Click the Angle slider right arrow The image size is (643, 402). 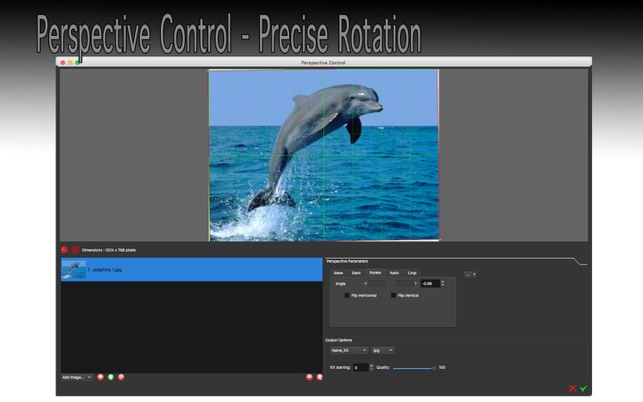pyautogui.click(x=415, y=283)
